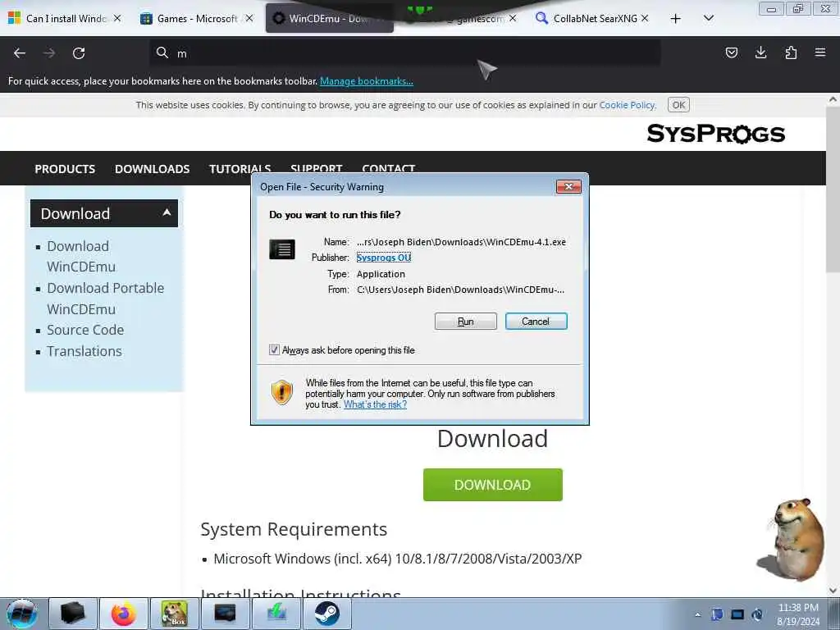
Task: Uncheck 'Always ask before opening this file'
Action: click(274, 349)
